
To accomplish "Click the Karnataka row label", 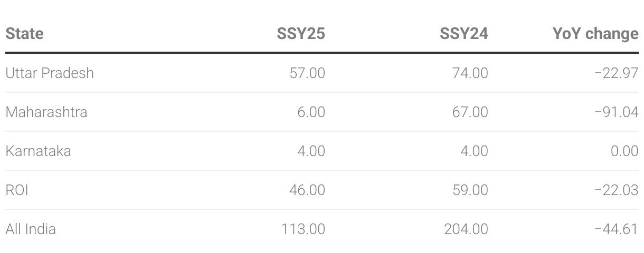I will [38, 151].
